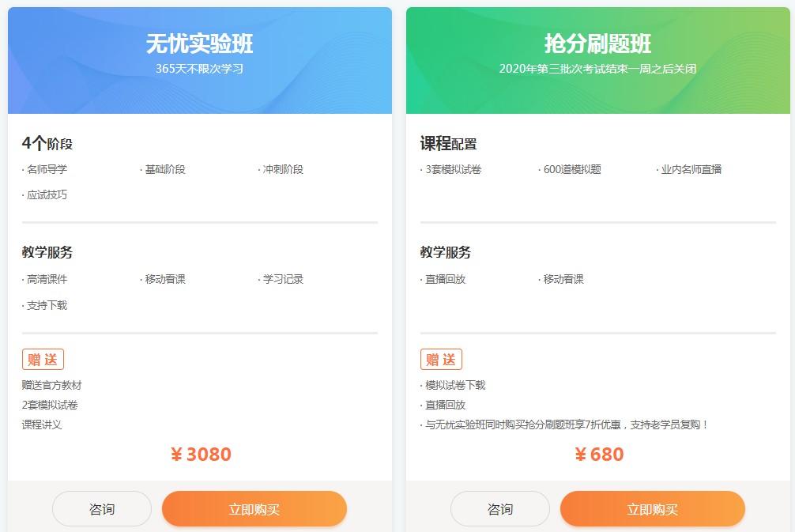The height and width of the screenshot is (532, 795).
Task: Click the 立即购买 button for 抢分刷题班
Action: 653,508
